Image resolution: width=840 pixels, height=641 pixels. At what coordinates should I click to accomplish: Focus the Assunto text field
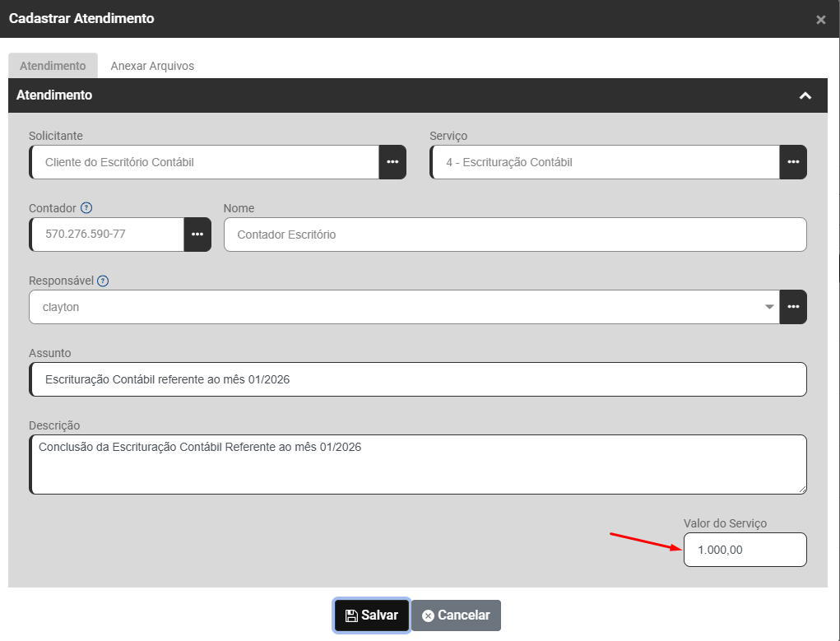click(x=418, y=379)
